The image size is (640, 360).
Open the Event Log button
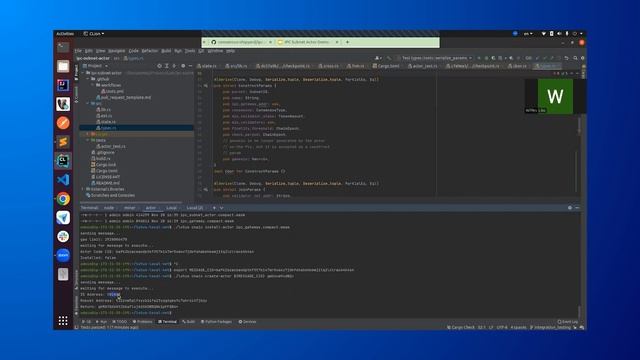(x=568, y=322)
